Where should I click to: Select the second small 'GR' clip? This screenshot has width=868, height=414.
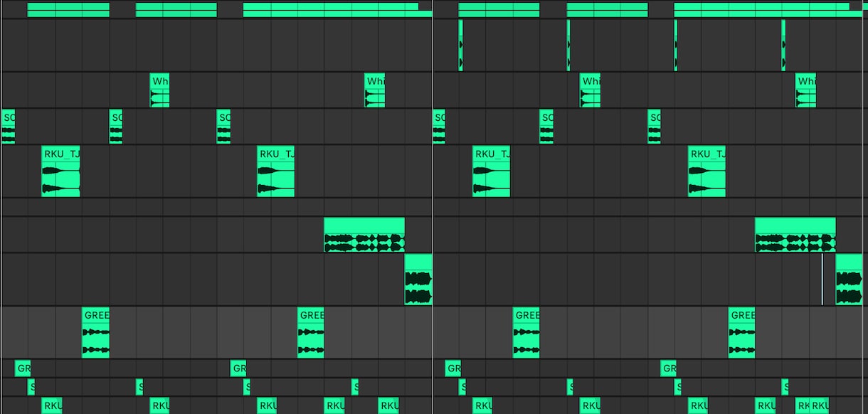(238, 368)
